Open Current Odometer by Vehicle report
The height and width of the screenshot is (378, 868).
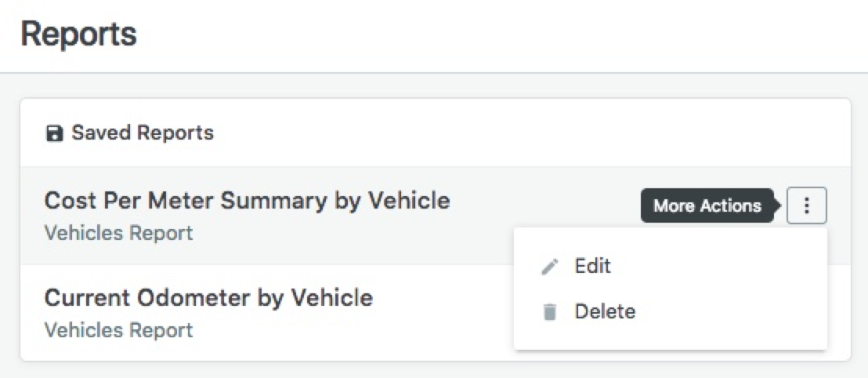coord(208,298)
